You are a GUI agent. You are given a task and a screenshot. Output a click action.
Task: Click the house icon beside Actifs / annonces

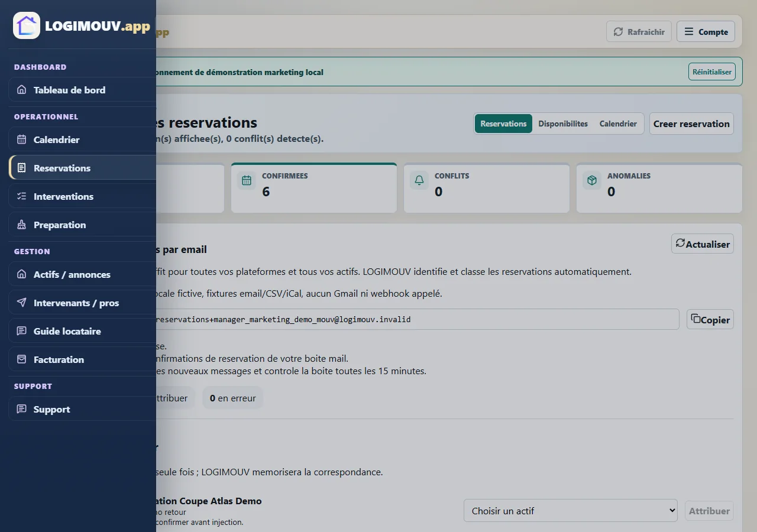pyautogui.click(x=22, y=274)
